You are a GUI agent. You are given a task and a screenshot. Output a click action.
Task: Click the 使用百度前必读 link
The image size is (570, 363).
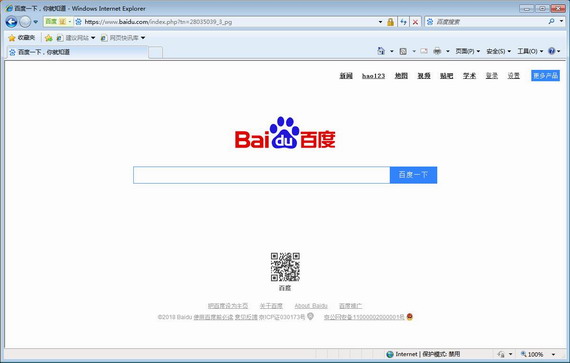(213, 317)
